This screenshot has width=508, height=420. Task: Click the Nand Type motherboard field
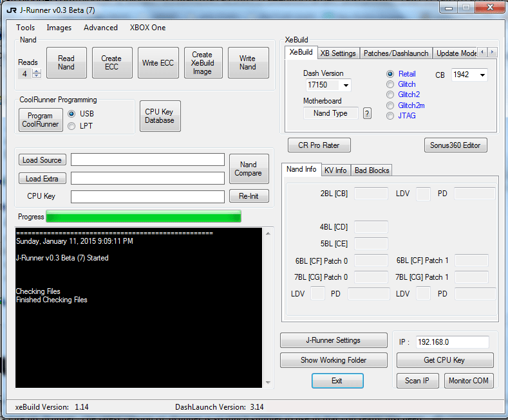pos(330,113)
